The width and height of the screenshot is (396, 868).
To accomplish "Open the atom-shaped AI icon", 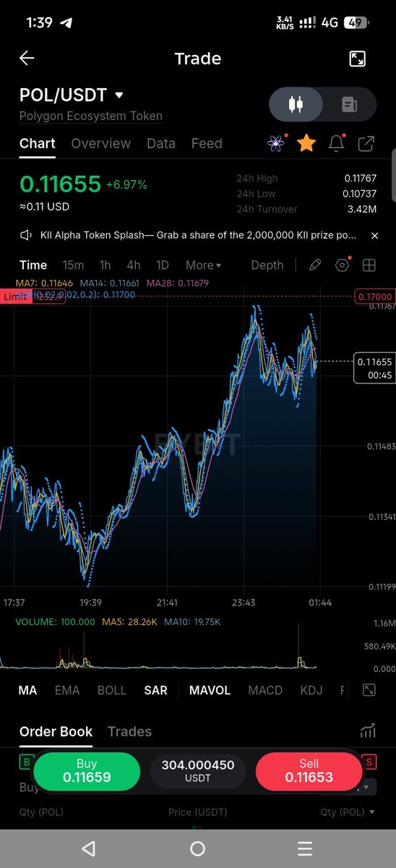I will pos(276,143).
